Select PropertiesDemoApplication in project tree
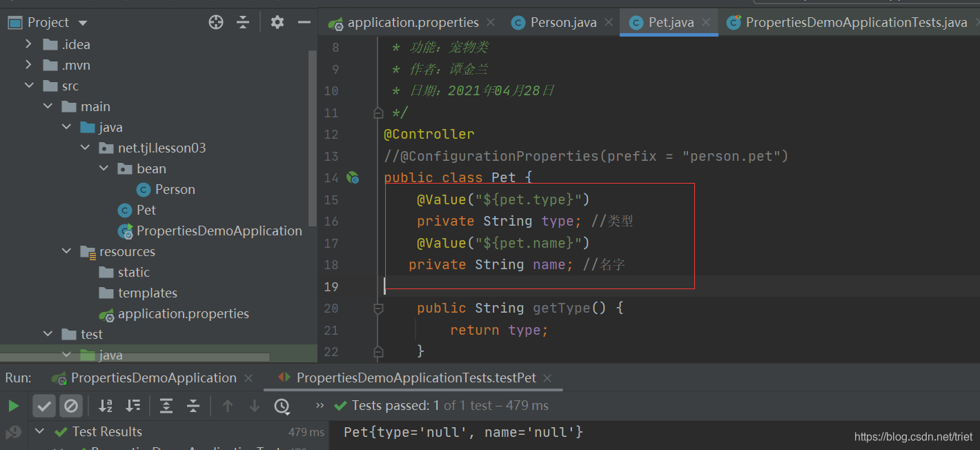 210,231
